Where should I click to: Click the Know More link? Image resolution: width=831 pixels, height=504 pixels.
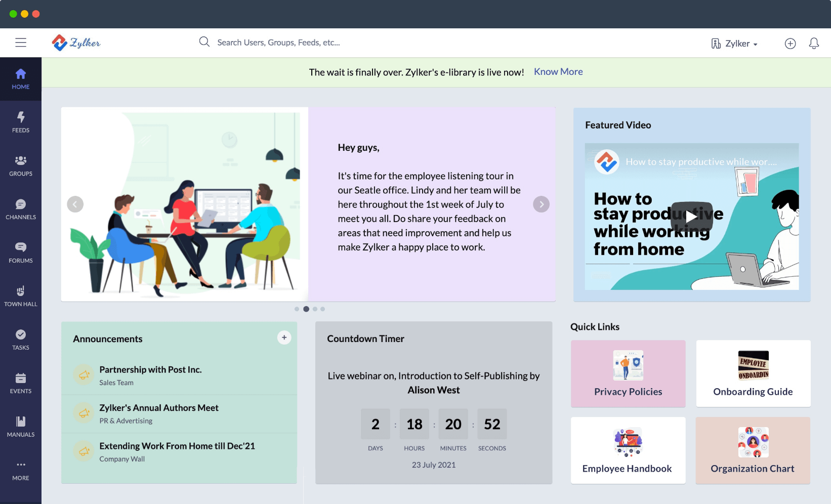pyautogui.click(x=558, y=72)
